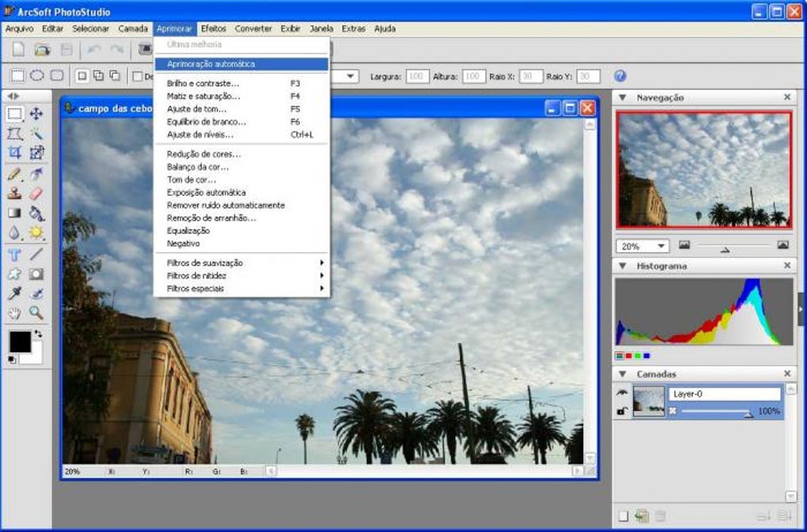Toggle Layer-0 visibility eye icon
The width and height of the screenshot is (807, 532).
point(622,393)
